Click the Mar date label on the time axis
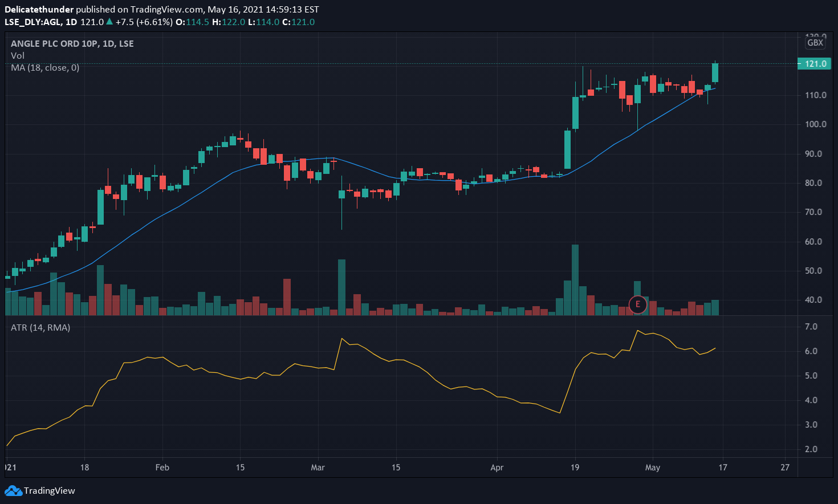 318,468
